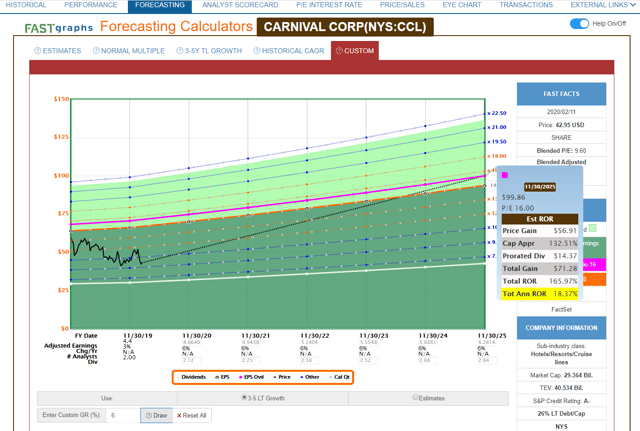This screenshot has height=431, width=640.
Task: Select the Estimates radio button
Action: pos(415,397)
